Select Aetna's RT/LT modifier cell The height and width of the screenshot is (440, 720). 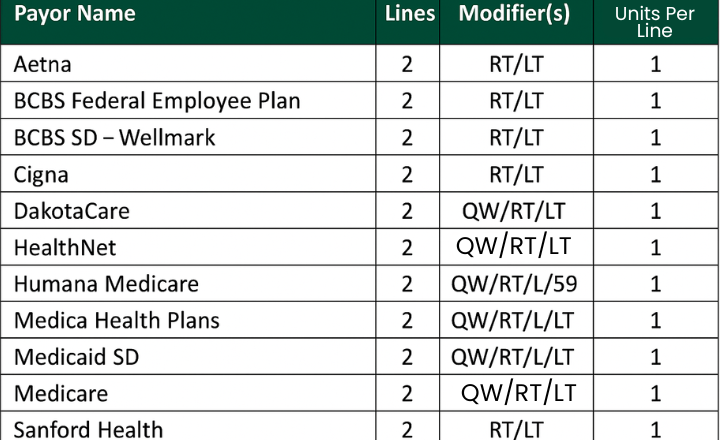(x=516, y=64)
